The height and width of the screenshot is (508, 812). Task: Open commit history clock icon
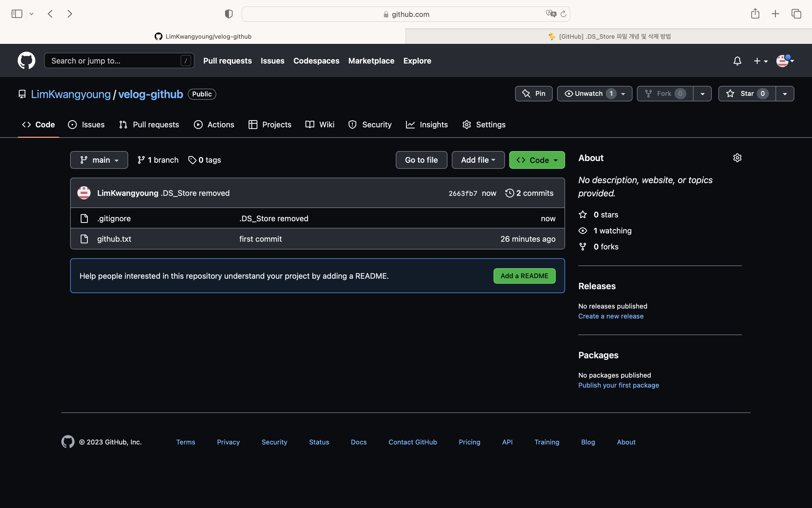coord(509,193)
